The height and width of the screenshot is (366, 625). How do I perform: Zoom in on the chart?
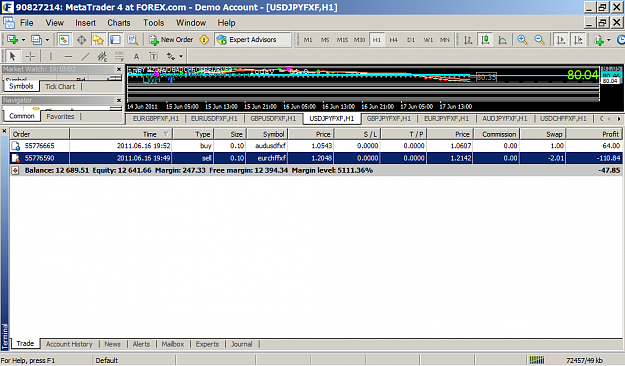tap(522, 40)
